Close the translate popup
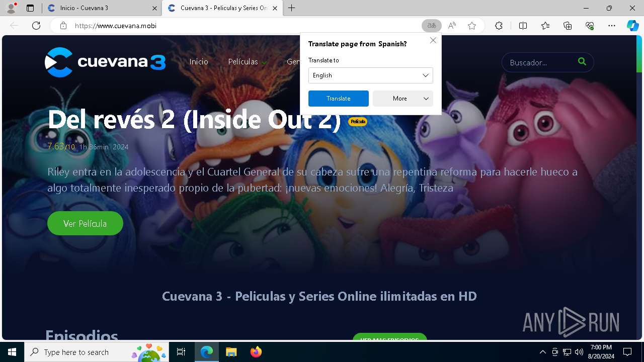Screen dimensions: 644x362 point(433,40)
